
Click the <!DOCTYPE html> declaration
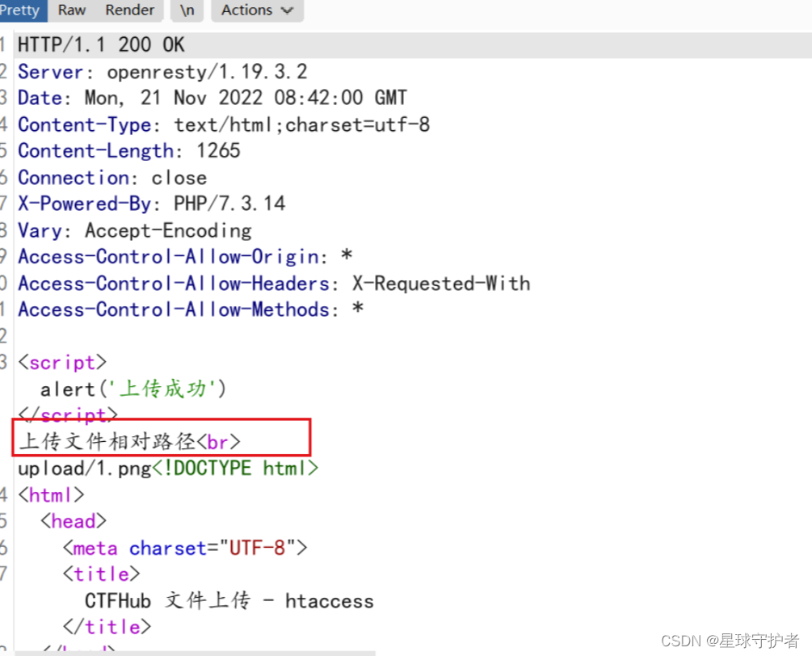coord(235,469)
